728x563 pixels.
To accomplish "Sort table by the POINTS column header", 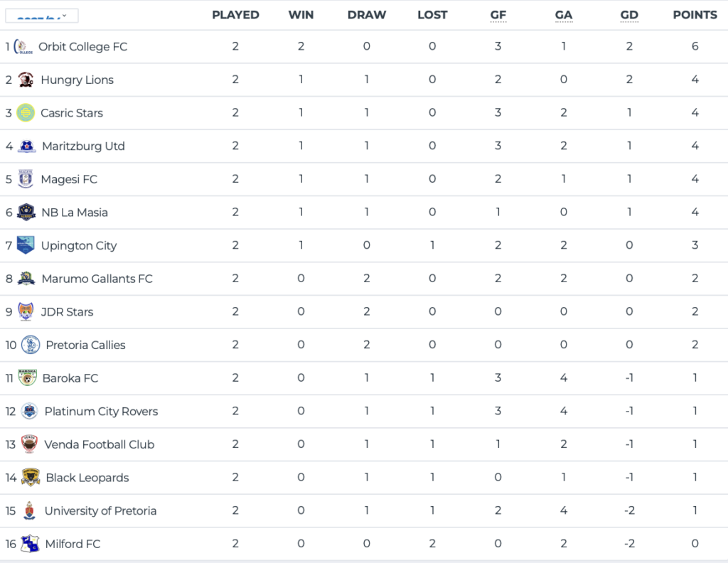I will click(695, 15).
